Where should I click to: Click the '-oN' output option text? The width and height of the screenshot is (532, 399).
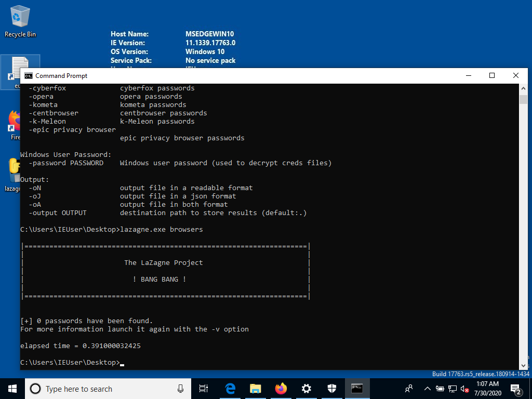pos(35,188)
